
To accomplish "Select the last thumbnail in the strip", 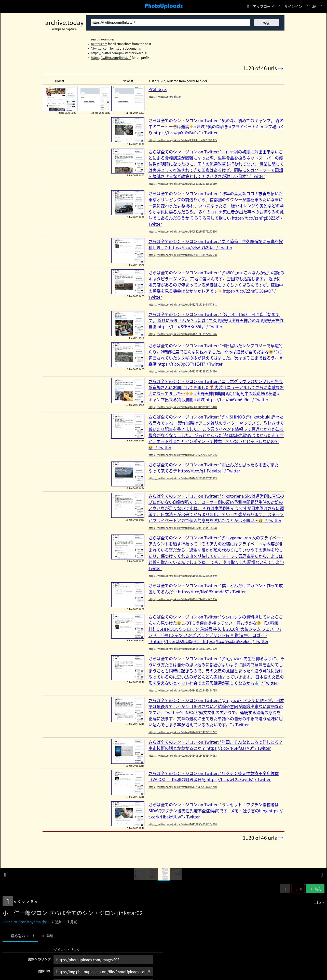I will (x=176, y=874).
